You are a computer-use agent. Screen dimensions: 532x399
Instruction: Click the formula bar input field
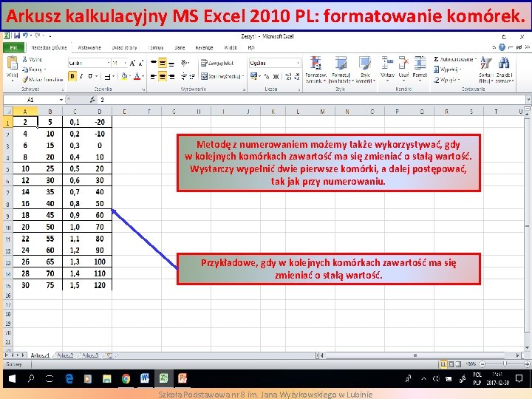pos(310,100)
